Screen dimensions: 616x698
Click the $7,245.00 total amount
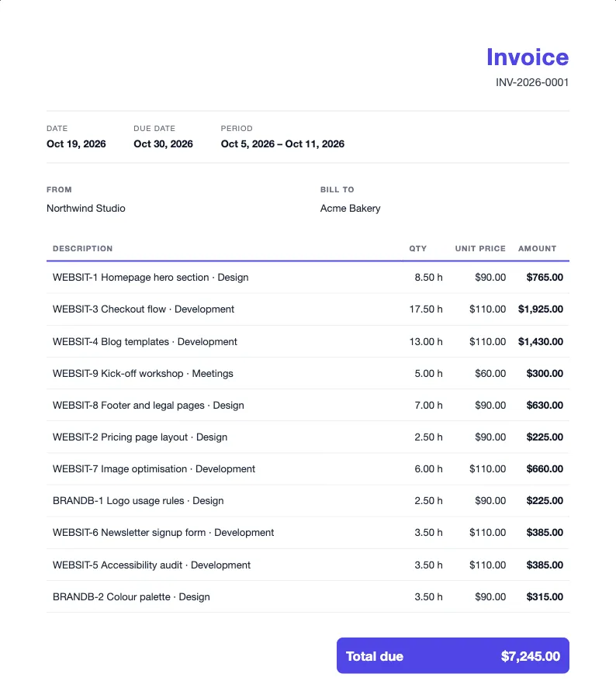click(531, 657)
